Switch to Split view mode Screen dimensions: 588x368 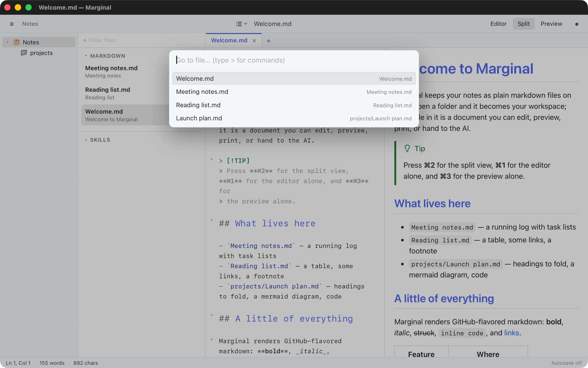click(523, 24)
